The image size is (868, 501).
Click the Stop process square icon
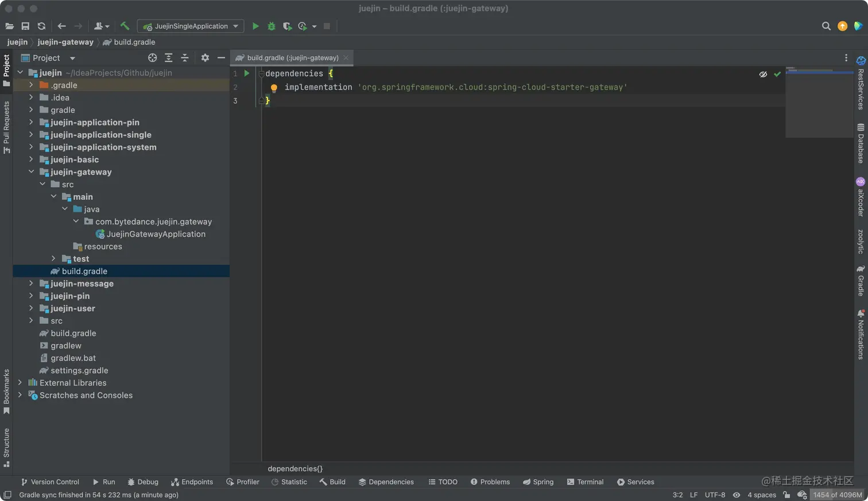327,26
